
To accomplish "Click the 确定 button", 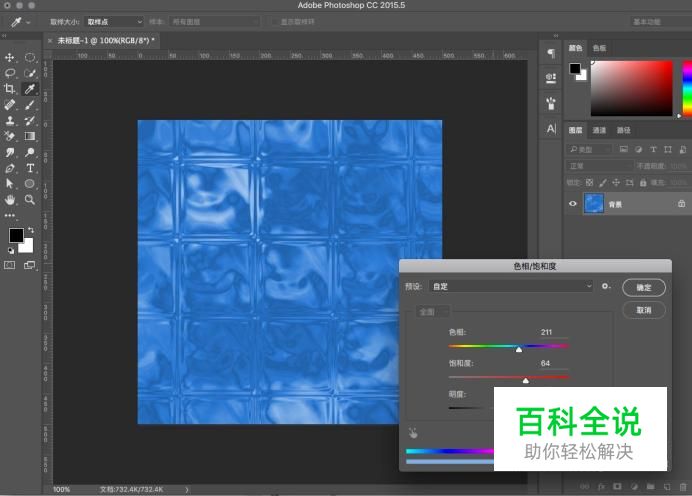I will pyautogui.click(x=643, y=287).
